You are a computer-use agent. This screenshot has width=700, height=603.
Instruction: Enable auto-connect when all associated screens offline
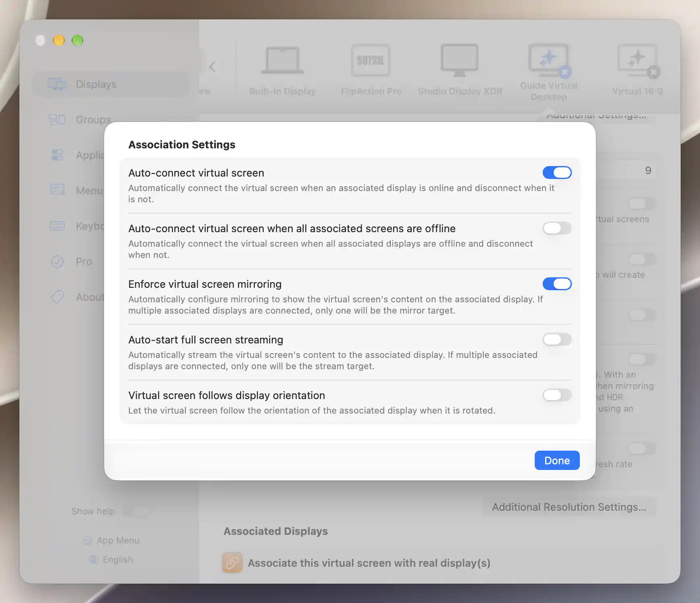pos(557,228)
